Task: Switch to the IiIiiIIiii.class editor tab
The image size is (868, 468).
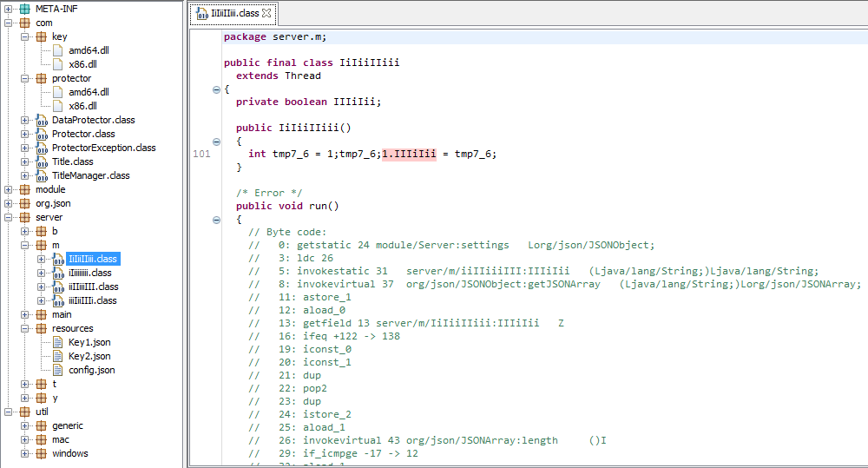Action: pyautogui.click(x=228, y=14)
